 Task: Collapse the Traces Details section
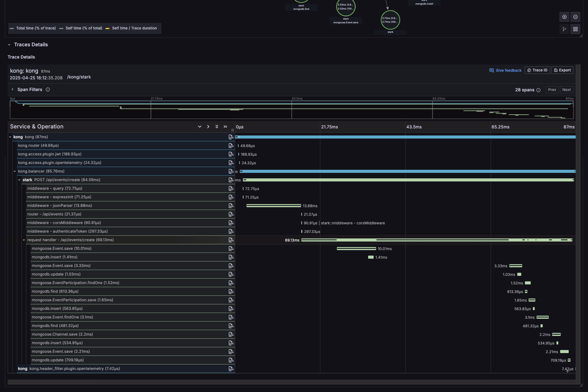tap(9, 45)
